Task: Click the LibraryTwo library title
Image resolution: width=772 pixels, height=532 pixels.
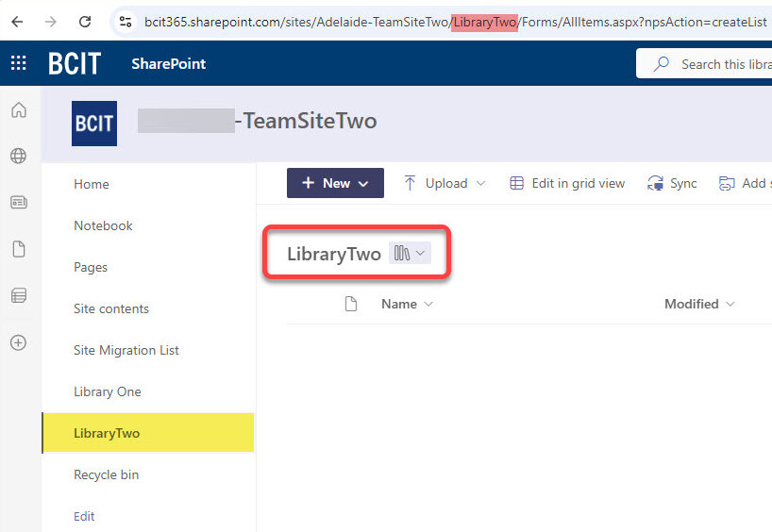Action: click(334, 254)
